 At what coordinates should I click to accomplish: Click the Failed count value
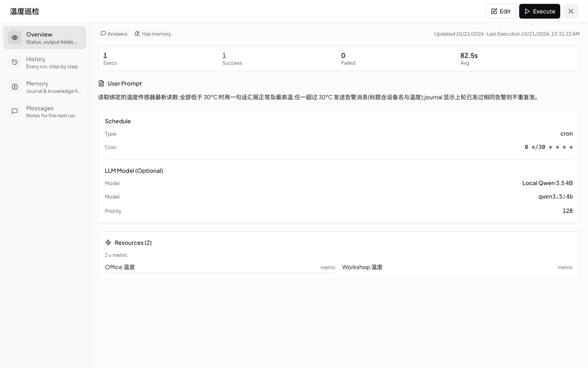point(343,55)
